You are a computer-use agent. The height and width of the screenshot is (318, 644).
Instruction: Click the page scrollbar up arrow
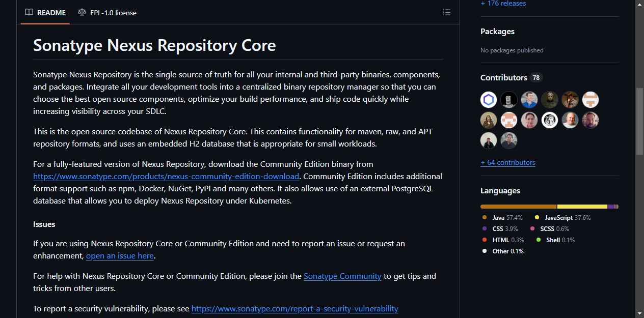(x=640, y=4)
